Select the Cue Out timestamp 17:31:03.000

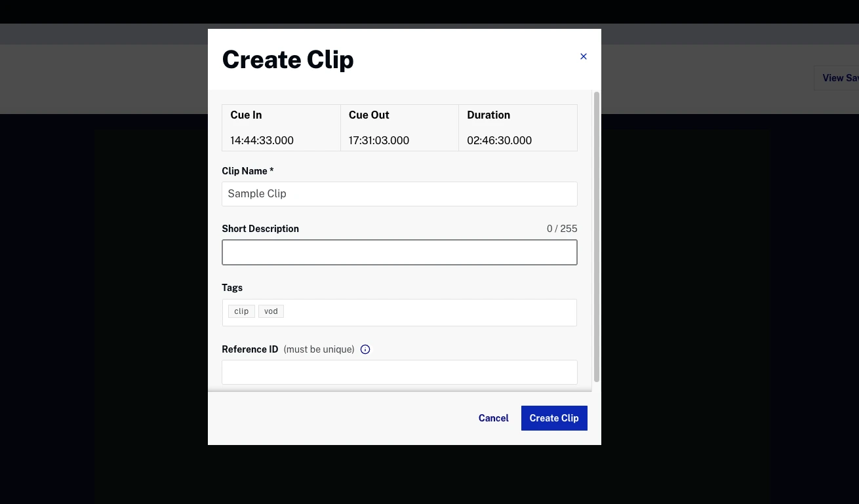[378, 140]
